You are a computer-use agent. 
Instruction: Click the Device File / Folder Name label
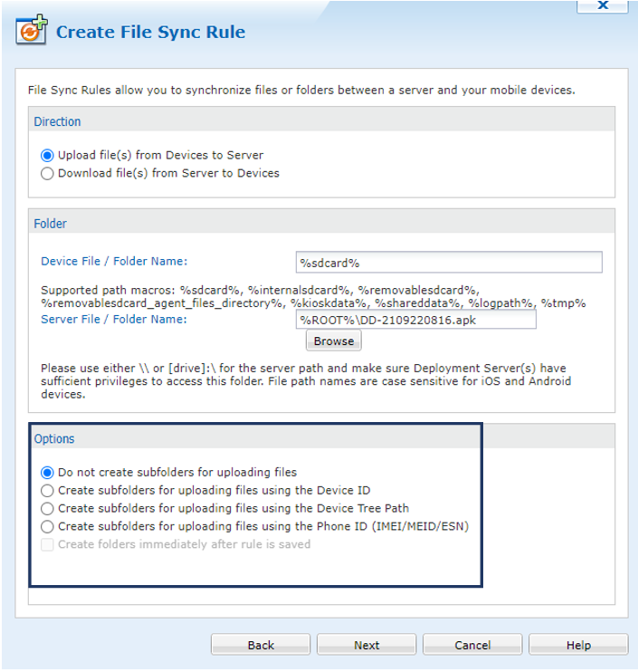114,261
